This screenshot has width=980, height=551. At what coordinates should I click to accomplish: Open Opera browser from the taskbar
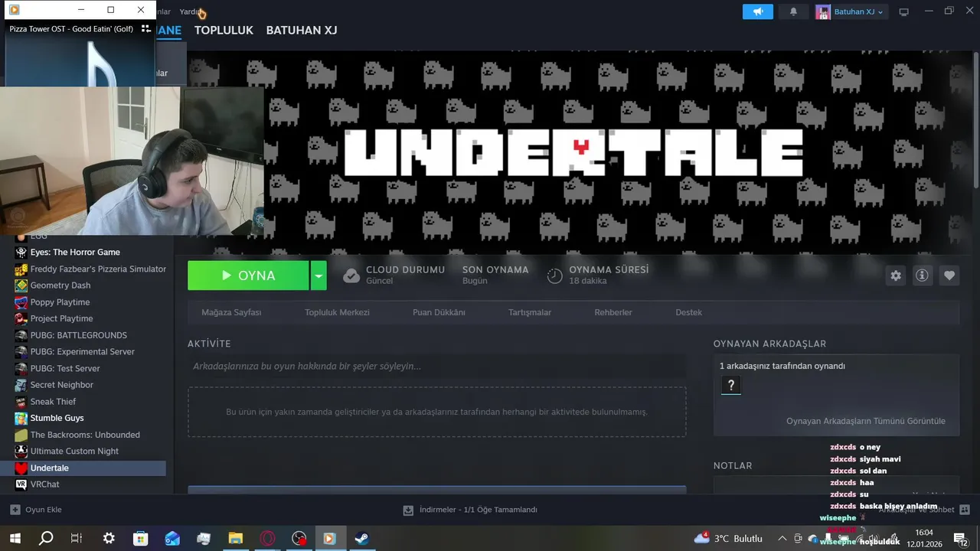(267, 538)
